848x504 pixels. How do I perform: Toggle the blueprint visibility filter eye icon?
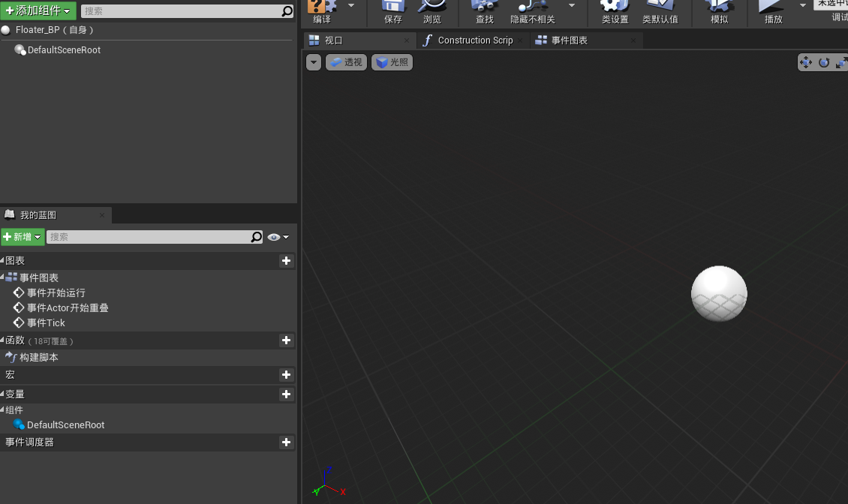tap(275, 236)
